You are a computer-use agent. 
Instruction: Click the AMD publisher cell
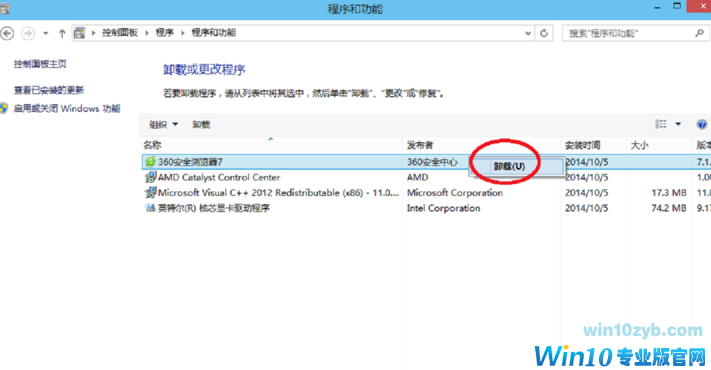(x=418, y=177)
